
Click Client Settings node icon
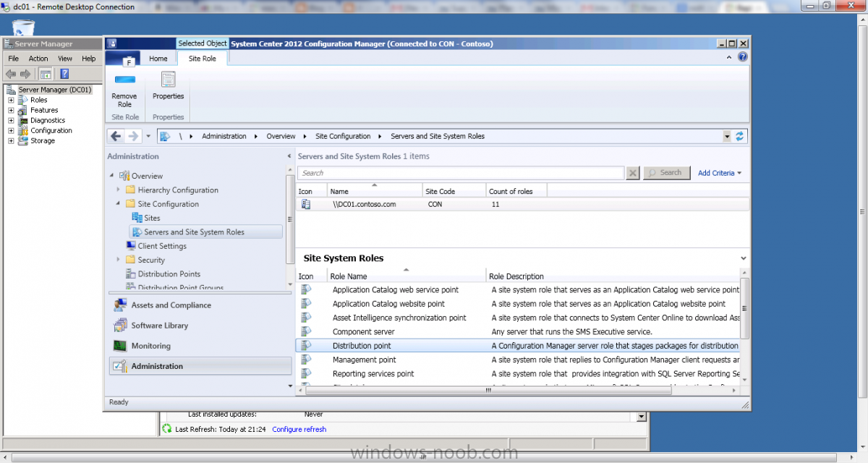click(131, 246)
